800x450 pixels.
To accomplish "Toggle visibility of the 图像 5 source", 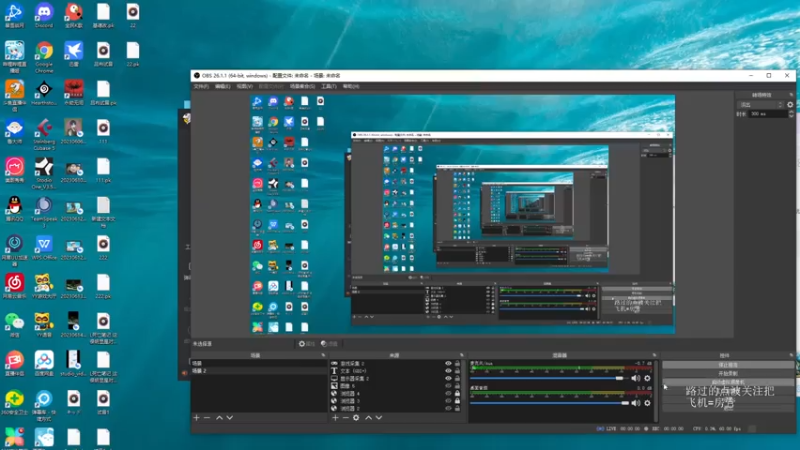I will click(x=448, y=386).
